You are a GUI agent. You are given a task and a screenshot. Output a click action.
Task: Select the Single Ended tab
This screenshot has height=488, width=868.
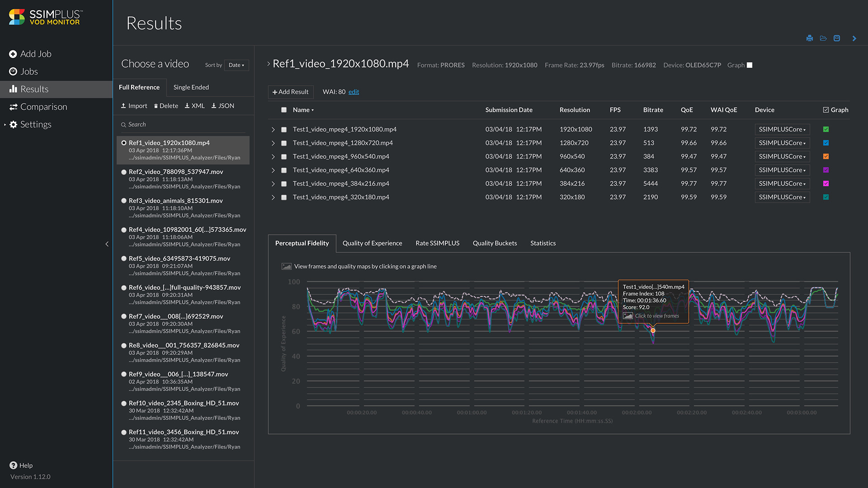click(x=191, y=87)
